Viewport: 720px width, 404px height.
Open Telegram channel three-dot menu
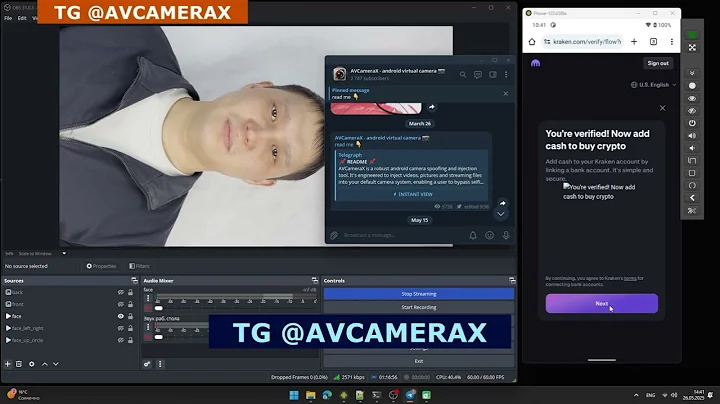pyautogui.click(x=506, y=74)
